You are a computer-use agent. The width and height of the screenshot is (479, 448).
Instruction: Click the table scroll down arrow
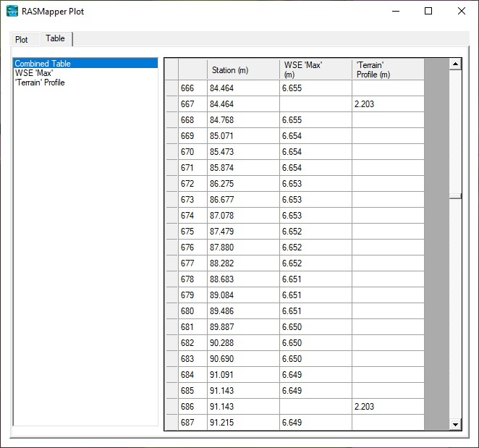click(x=455, y=424)
